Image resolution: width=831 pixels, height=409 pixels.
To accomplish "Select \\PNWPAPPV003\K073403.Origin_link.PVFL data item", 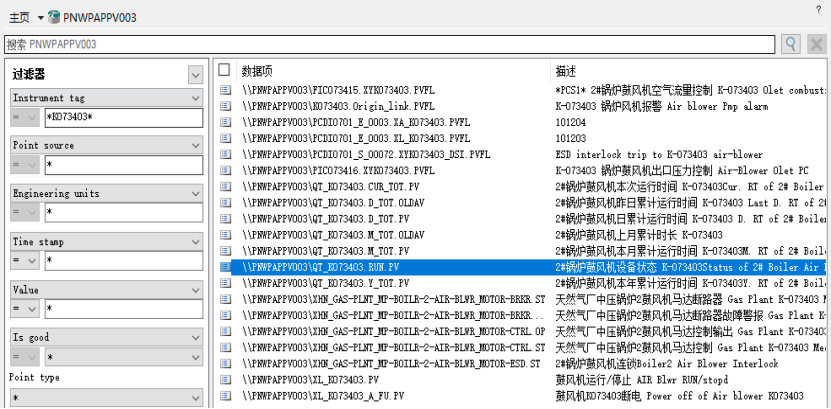I will click(x=338, y=106).
